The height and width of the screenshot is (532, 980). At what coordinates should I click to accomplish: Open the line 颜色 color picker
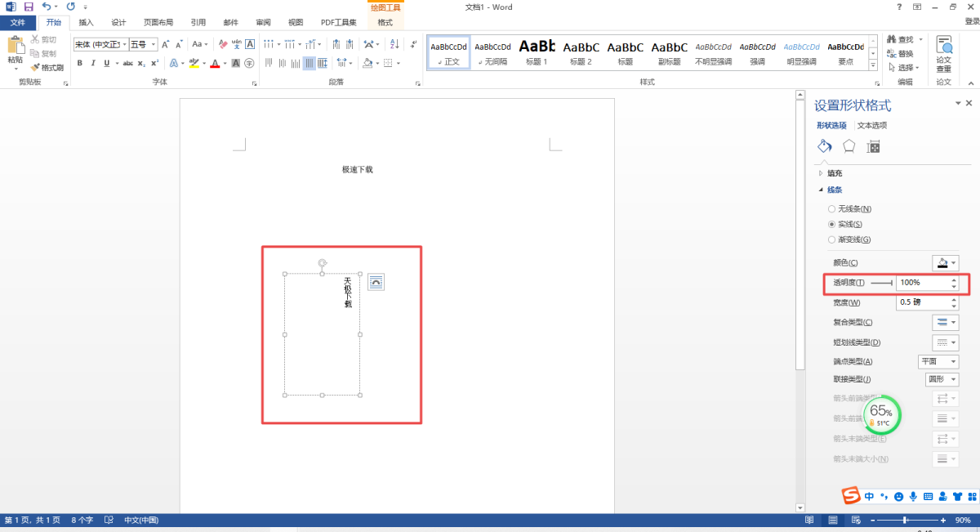[945, 262]
